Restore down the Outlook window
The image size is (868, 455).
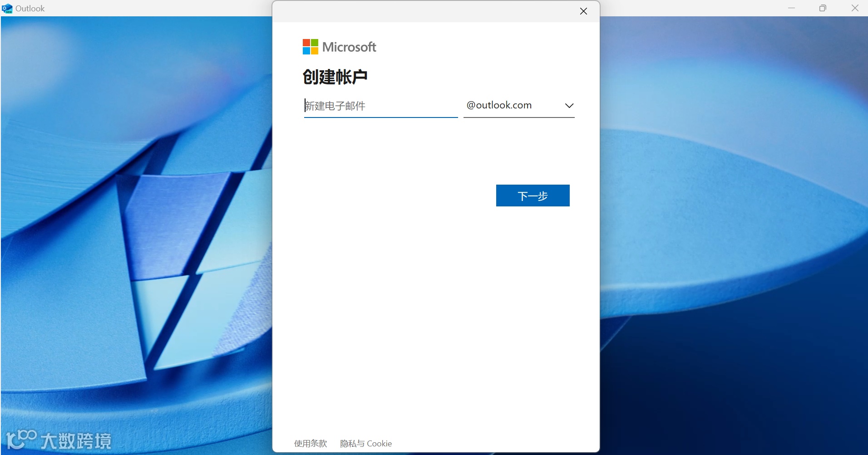[x=823, y=8]
